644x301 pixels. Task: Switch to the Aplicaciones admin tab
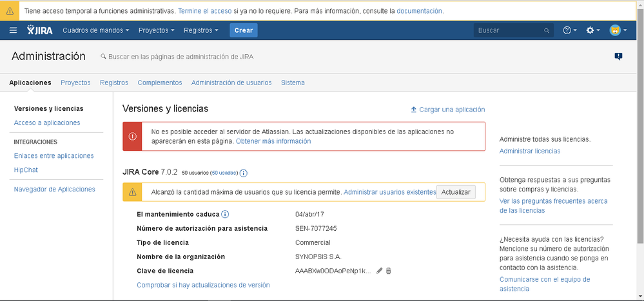click(30, 83)
